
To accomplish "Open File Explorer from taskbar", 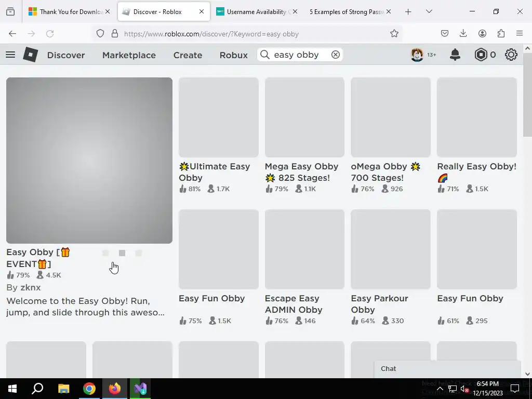I will (63, 389).
